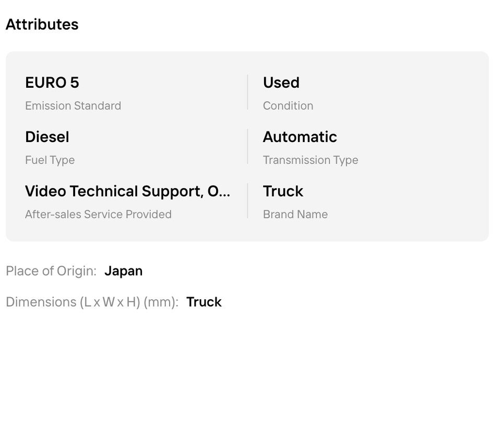501x448 pixels.
Task: Select the Truck brand name value
Action: 283,191
